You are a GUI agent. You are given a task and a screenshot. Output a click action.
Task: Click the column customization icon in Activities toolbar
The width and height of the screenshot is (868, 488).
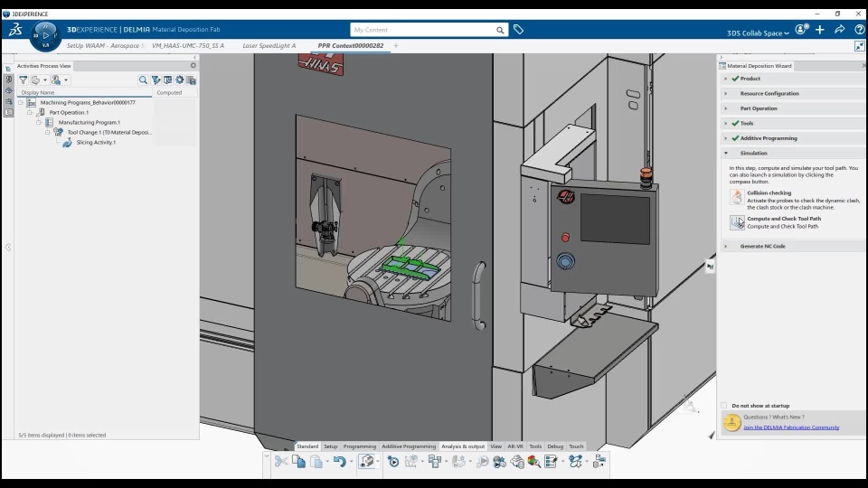coord(168,80)
